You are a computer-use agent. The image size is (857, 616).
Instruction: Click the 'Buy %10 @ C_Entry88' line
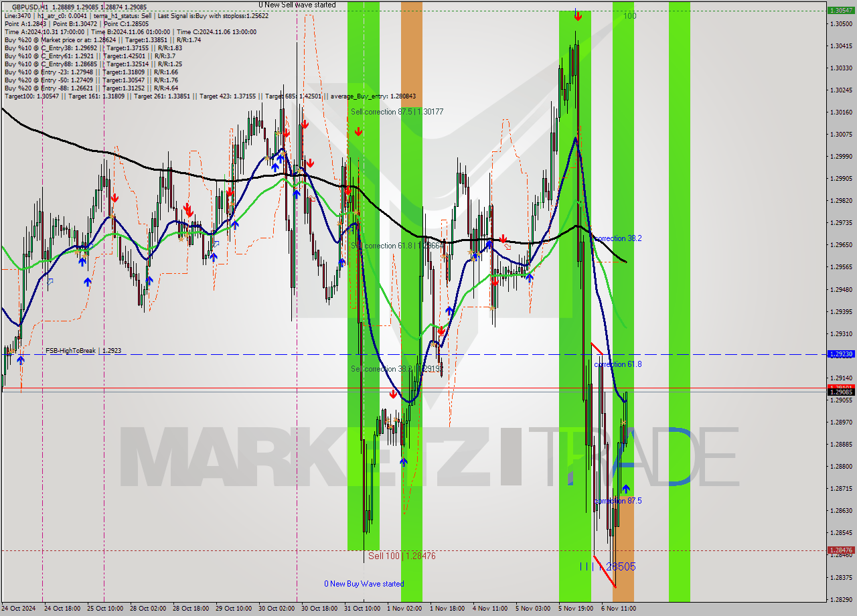click(93, 64)
